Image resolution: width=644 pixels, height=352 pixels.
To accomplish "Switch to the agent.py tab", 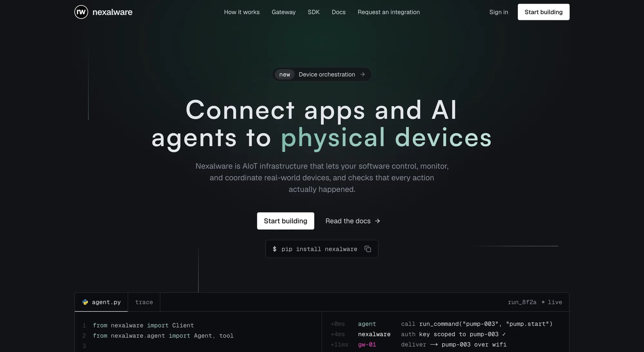I will click(x=101, y=302).
